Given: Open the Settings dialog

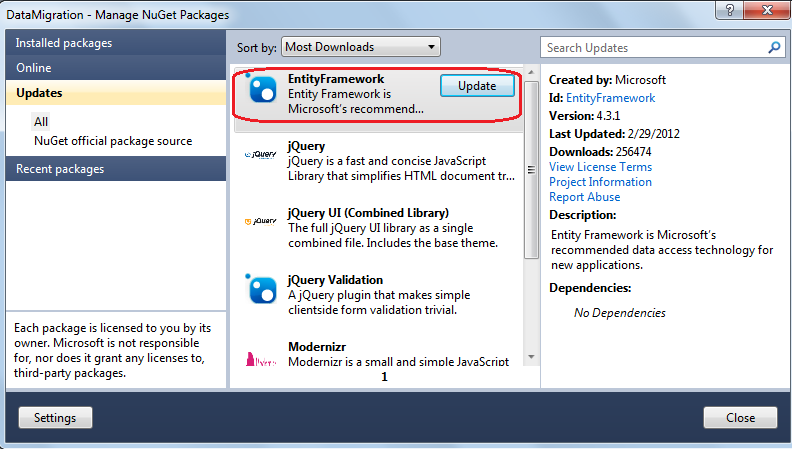Looking at the screenshot, I should click(55, 417).
